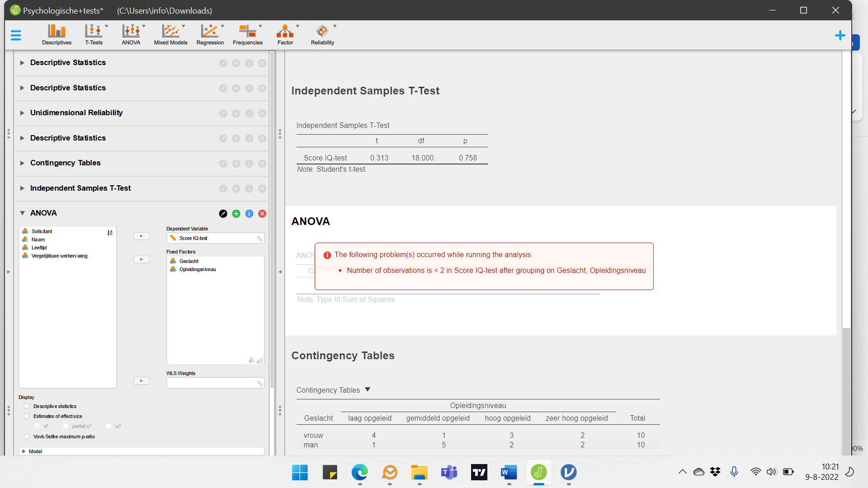Collapse the ANOVA analysis panel
This screenshot has height=488, width=868.
22,213
